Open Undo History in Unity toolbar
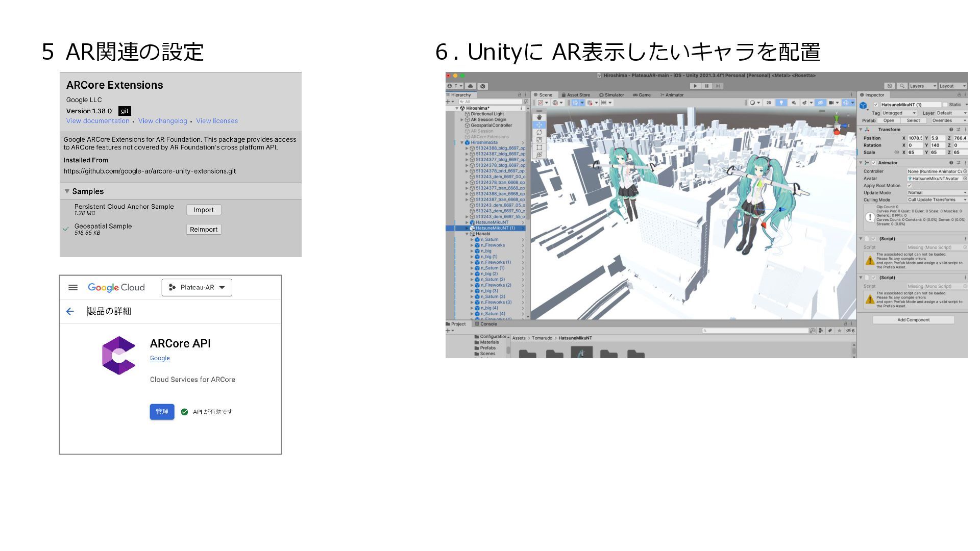This screenshot has width=980, height=551. (890, 86)
